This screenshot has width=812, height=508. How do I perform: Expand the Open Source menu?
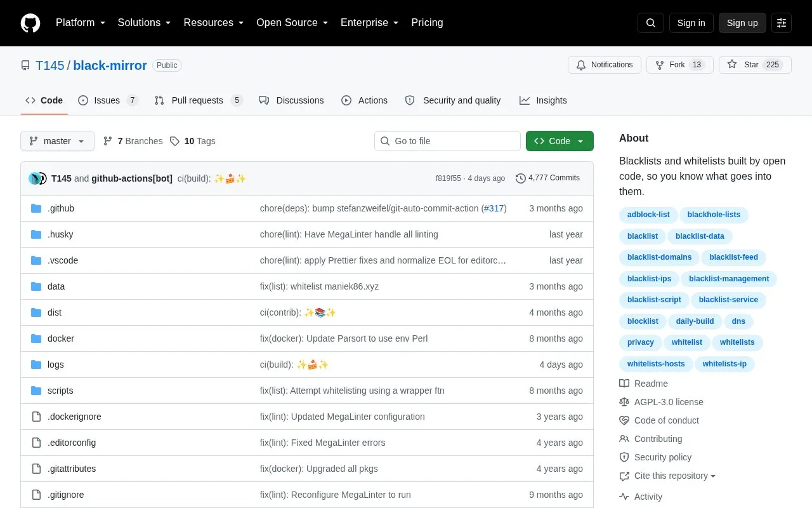(x=292, y=23)
